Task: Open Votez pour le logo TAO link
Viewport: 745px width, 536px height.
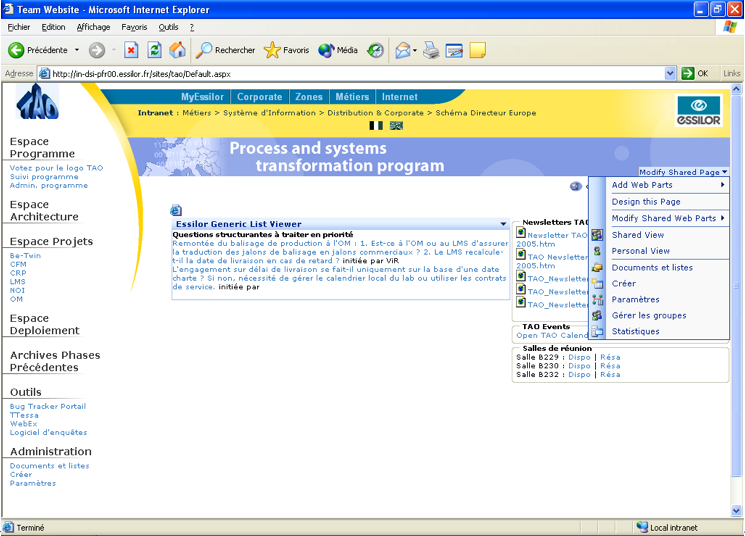Action: [x=57, y=168]
